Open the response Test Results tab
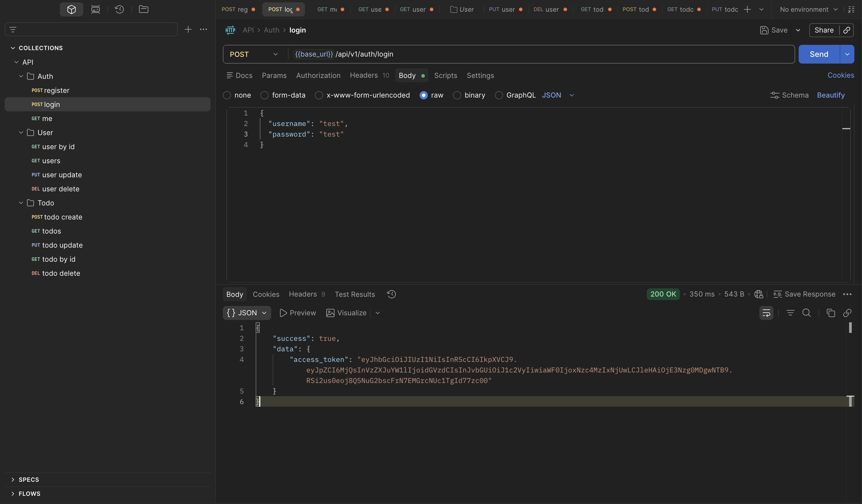 point(355,294)
